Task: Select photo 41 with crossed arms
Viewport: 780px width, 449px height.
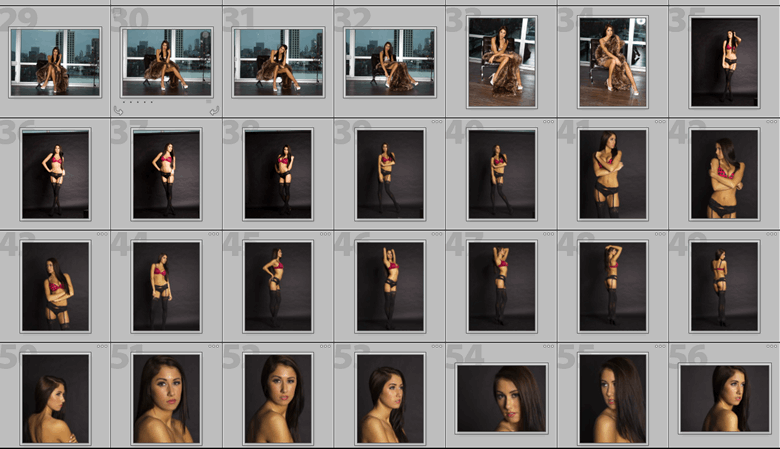Action: click(613, 174)
